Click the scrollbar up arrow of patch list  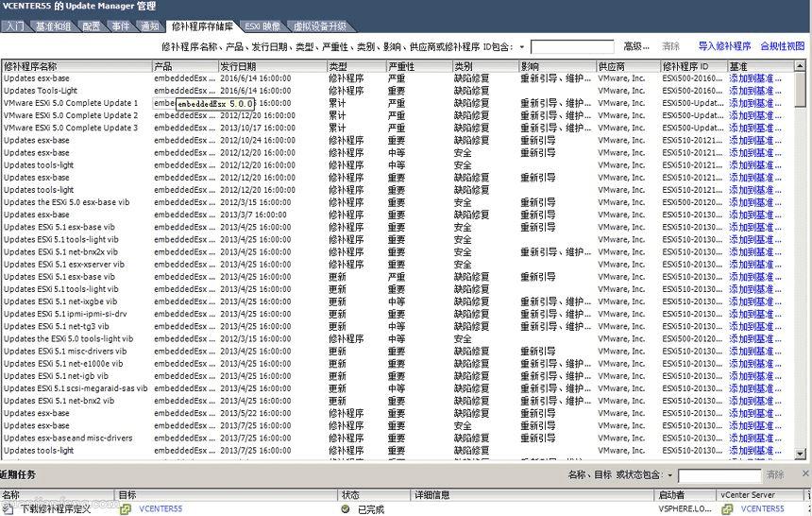point(800,66)
